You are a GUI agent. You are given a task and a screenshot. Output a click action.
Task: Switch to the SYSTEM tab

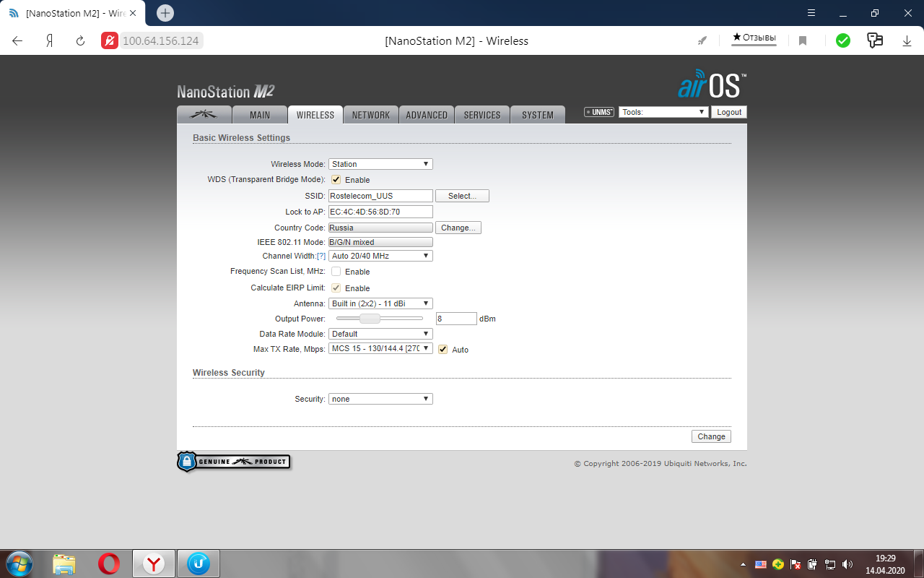click(538, 115)
